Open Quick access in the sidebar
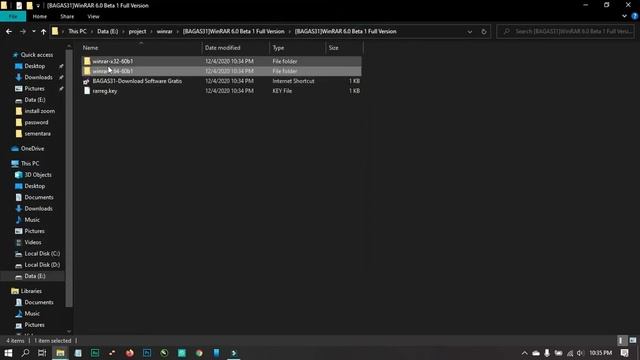 (36, 55)
